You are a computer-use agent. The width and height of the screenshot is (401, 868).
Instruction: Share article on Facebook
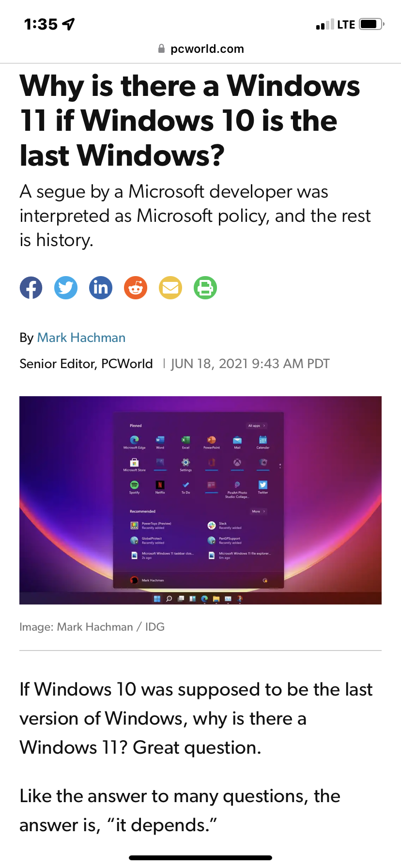31,288
